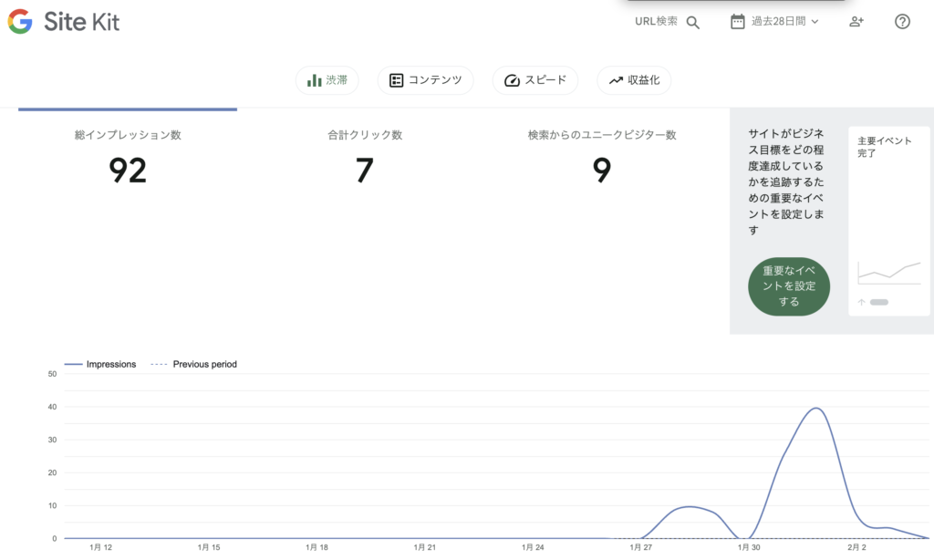This screenshot has height=560, width=934.
Task: Click the dropdown chevron beside 過去28日間
Action: 815,22
